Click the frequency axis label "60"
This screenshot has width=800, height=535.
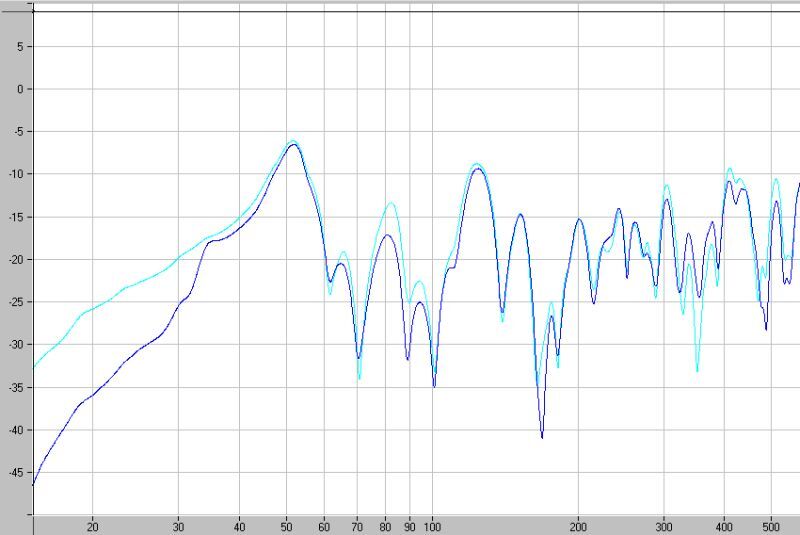click(x=324, y=527)
